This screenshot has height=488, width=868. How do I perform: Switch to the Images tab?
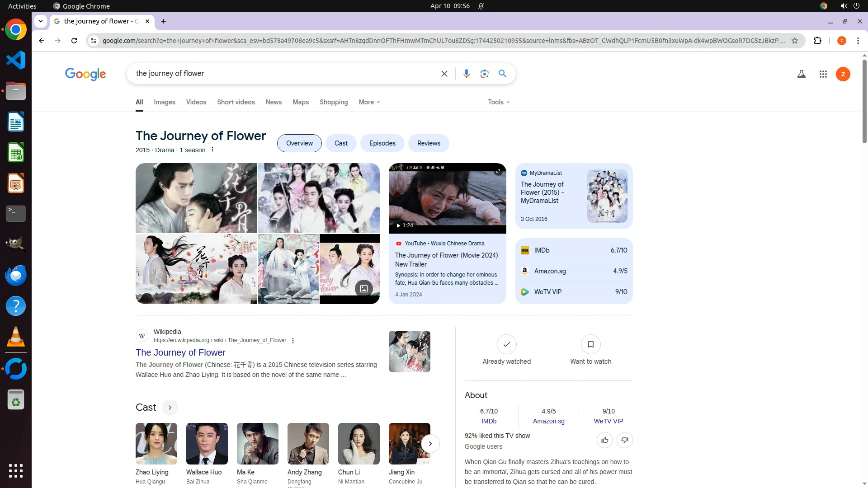coord(164,102)
